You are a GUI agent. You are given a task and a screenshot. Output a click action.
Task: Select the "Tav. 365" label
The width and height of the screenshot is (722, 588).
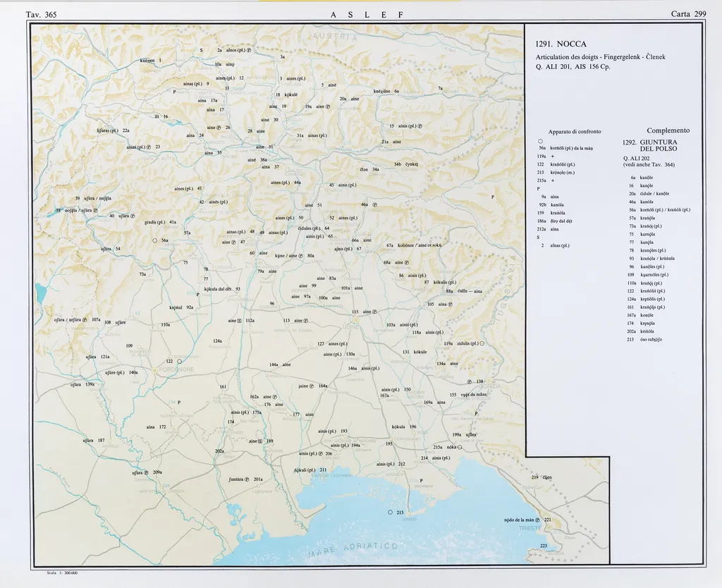(41, 14)
